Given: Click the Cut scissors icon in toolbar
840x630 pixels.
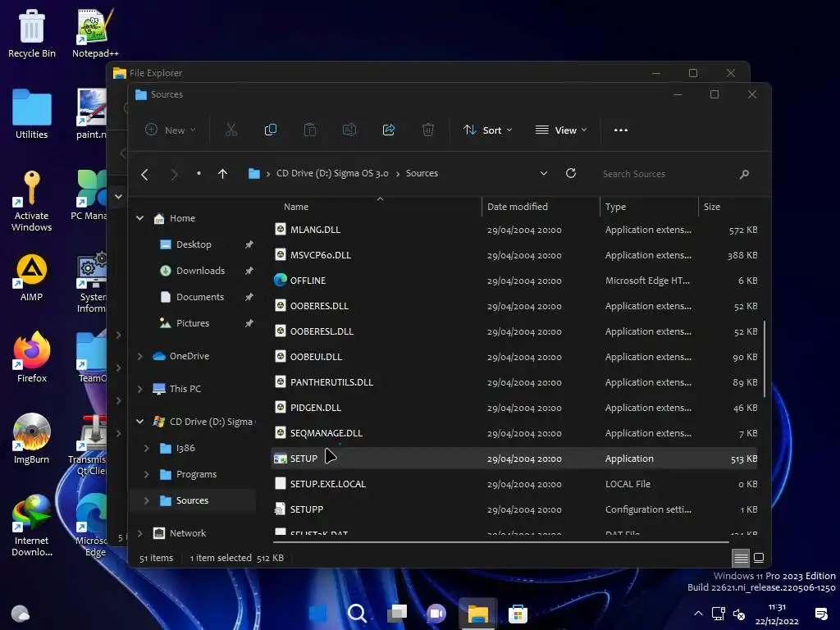Looking at the screenshot, I should pyautogui.click(x=231, y=130).
